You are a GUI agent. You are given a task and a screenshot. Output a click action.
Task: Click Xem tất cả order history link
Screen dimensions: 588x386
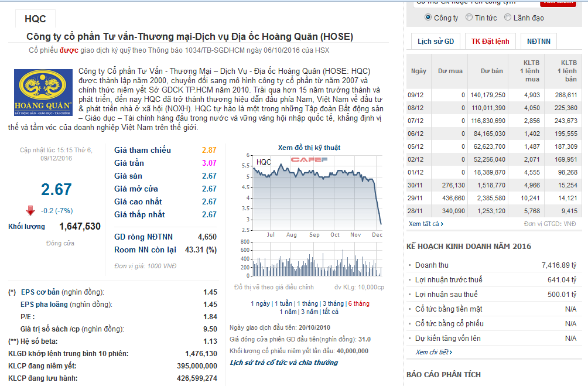(426, 224)
